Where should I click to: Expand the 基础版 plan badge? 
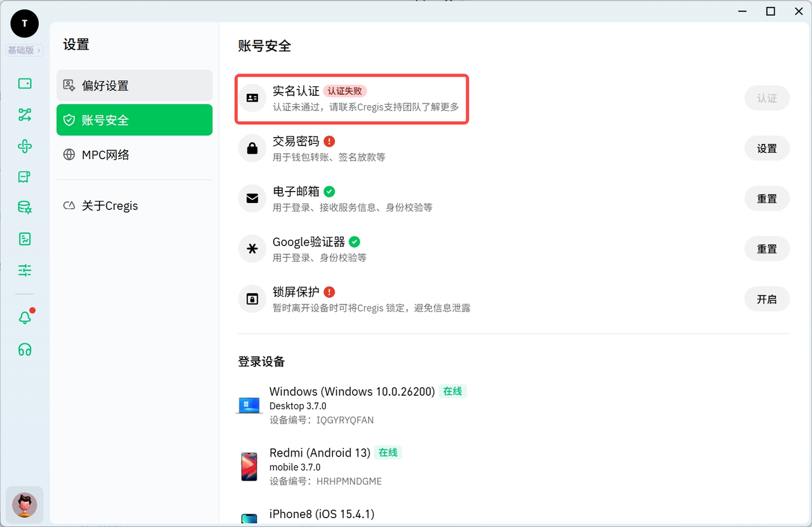click(25, 50)
